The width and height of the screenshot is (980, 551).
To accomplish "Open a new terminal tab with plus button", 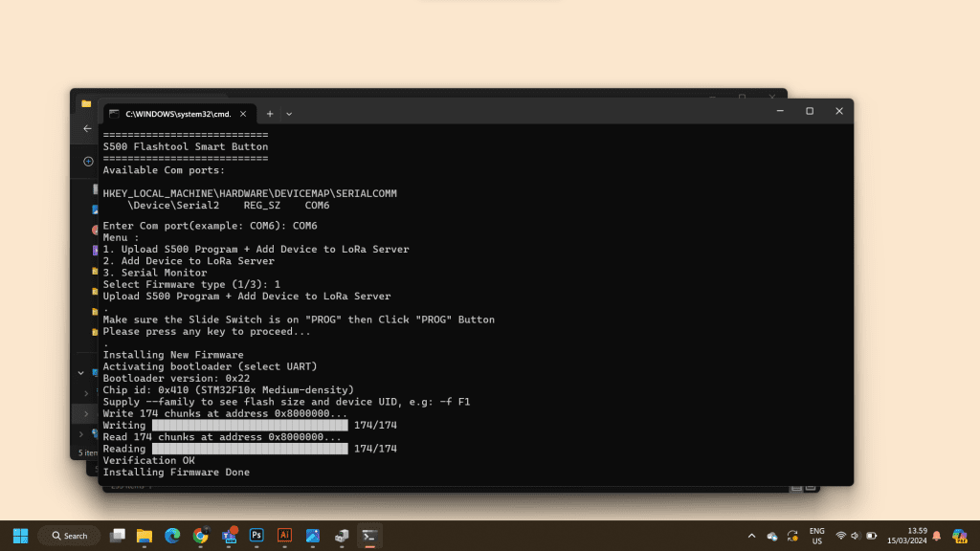I will [270, 113].
